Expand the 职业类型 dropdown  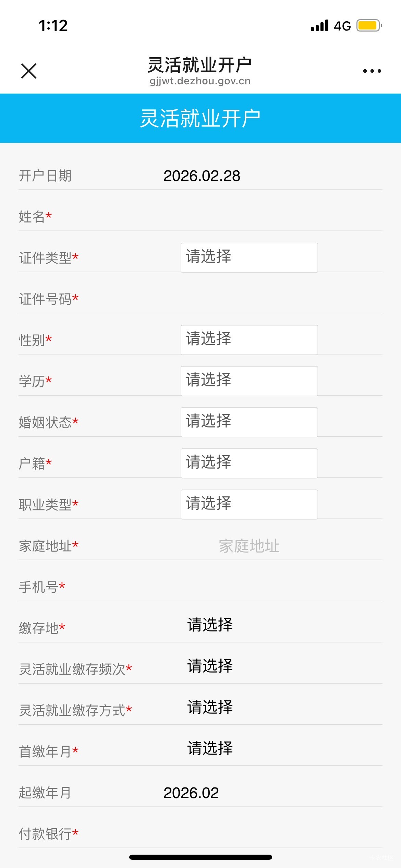pos(249,504)
